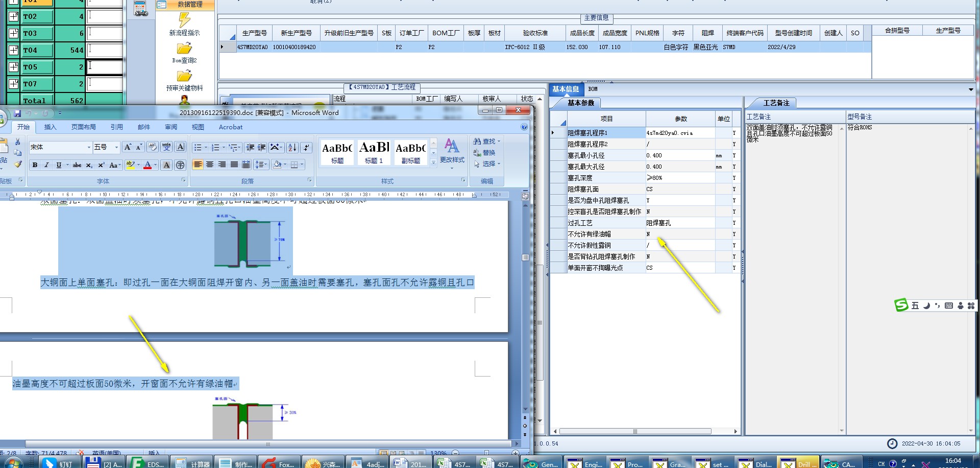Click the 新流程指示 lightning icon
Screen dimensions: 980x468
(x=184, y=19)
